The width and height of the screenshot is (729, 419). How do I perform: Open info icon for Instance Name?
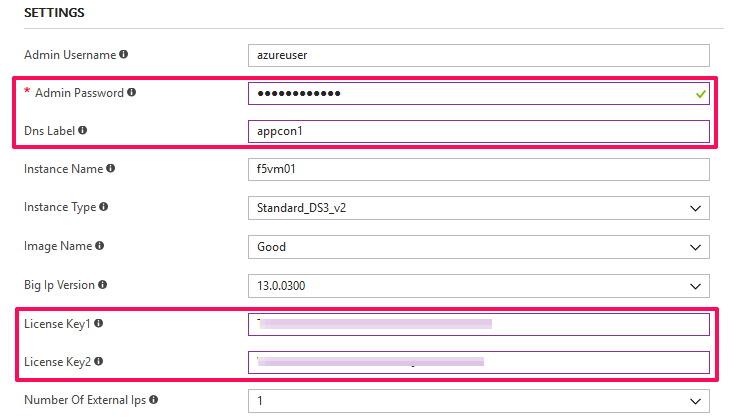pyautogui.click(x=110, y=168)
